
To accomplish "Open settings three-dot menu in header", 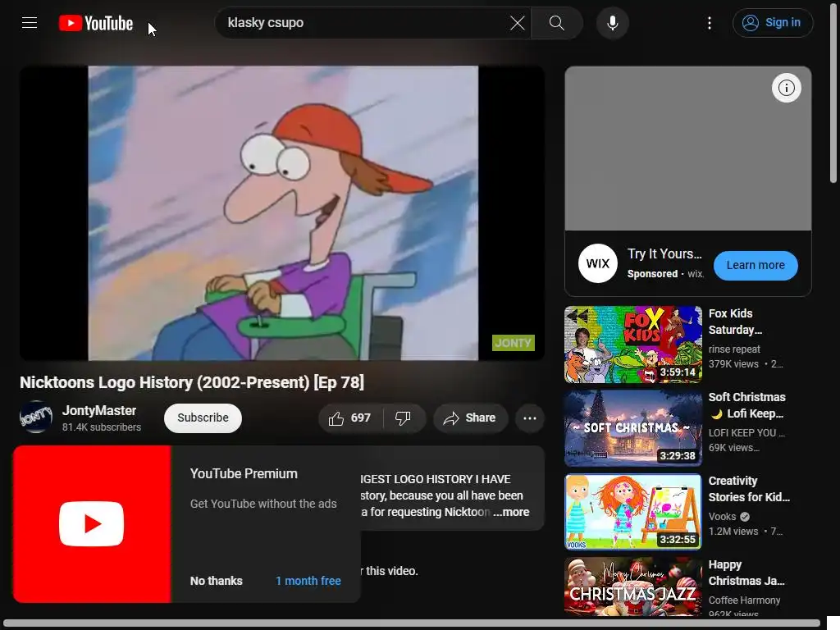I will [x=710, y=23].
